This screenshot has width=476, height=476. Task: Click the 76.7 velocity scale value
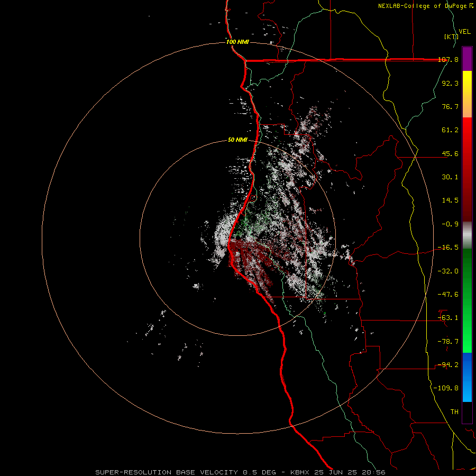(450, 106)
